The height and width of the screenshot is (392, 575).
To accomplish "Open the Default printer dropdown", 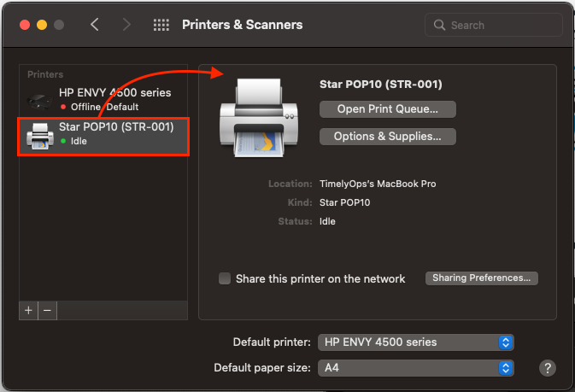I will (x=416, y=342).
